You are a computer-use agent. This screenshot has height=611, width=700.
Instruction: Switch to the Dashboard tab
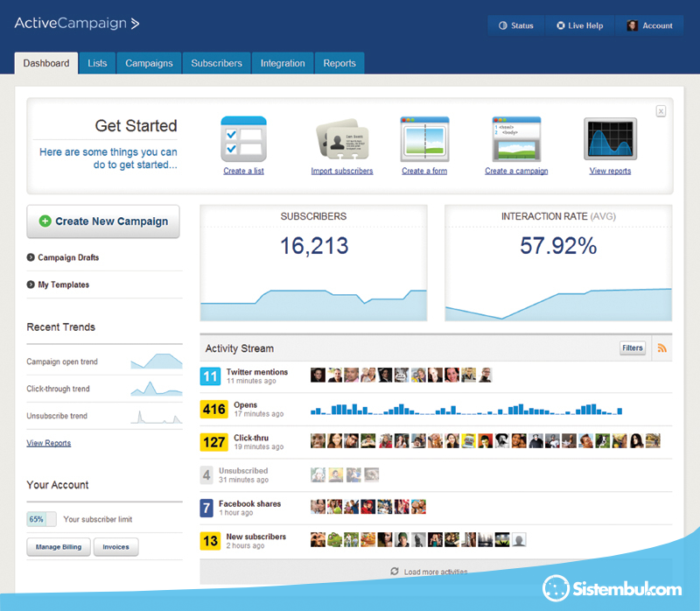point(46,63)
